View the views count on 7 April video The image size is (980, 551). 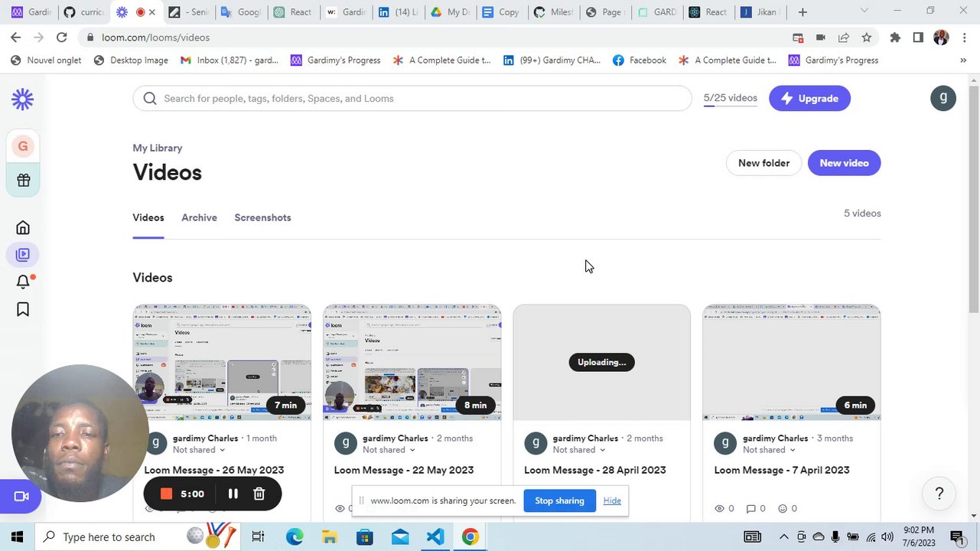724,508
